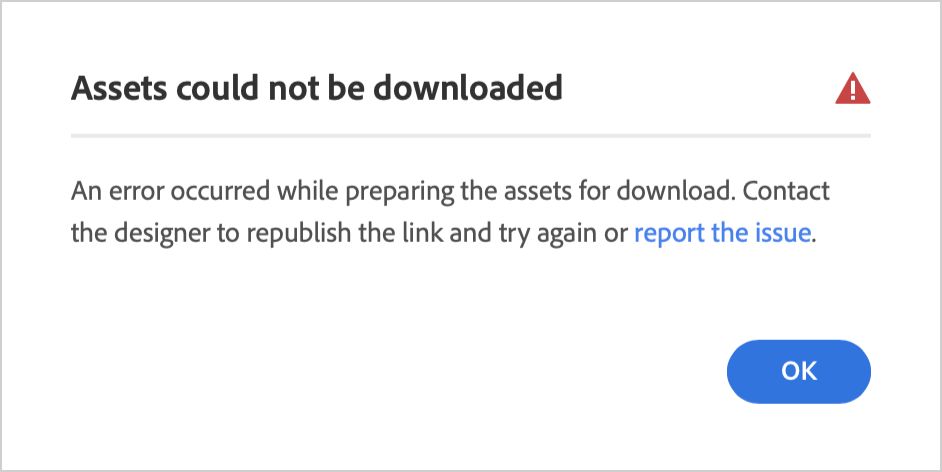
Task: Click the error description paragraph
Action: (450, 212)
